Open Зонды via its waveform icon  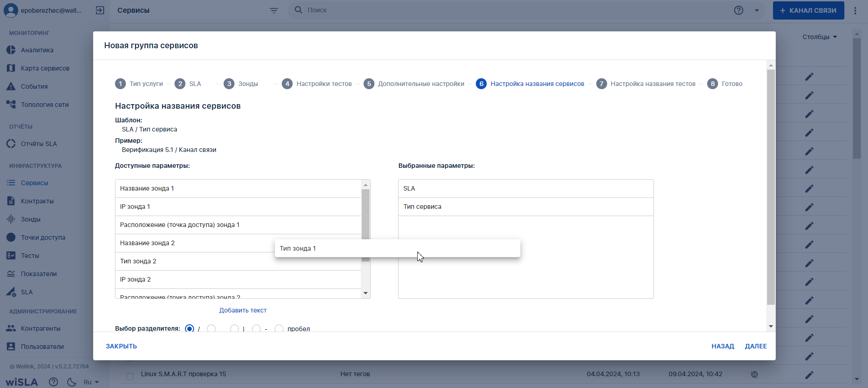point(11,219)
